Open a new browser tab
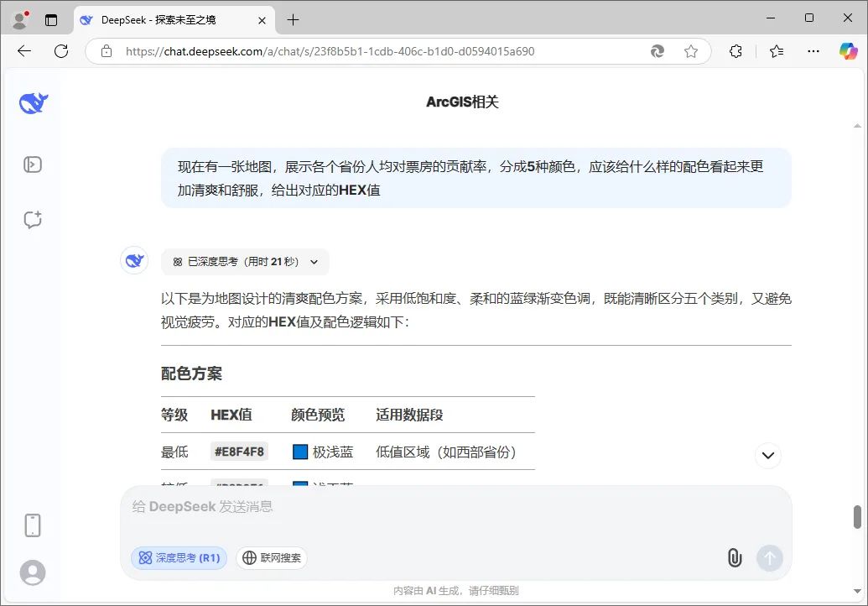 pyautogui.click(x=293, y=20)
